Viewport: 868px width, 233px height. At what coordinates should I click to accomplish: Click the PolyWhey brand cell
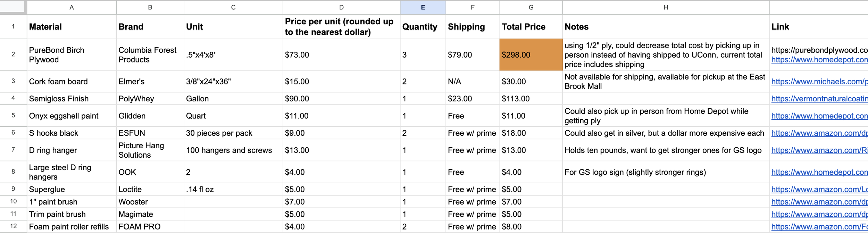tap(150, 99)
